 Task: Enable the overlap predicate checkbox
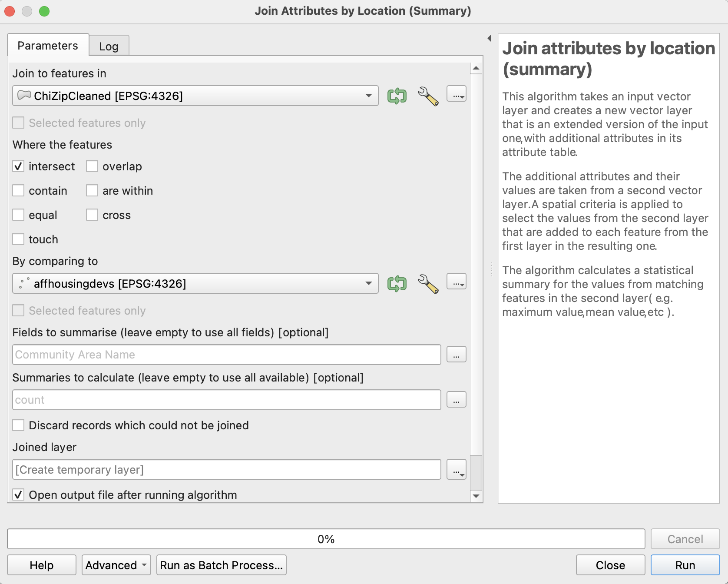[92, 166]
